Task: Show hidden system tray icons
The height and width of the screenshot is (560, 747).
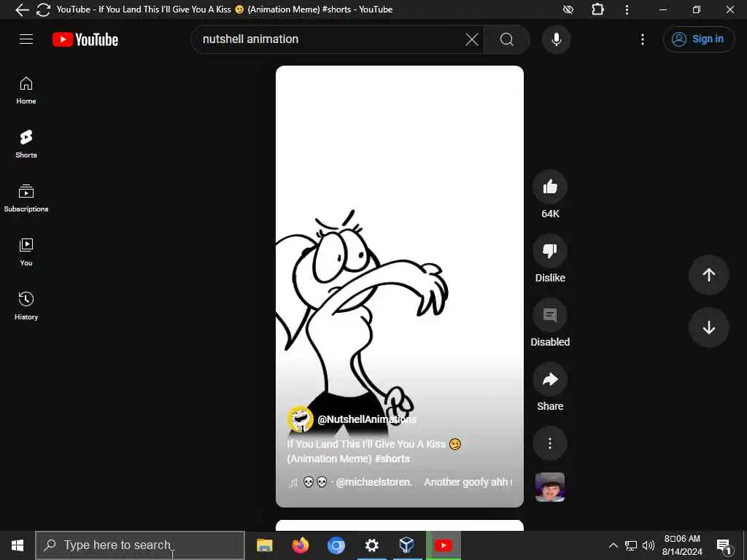Action: pos(613,545)
